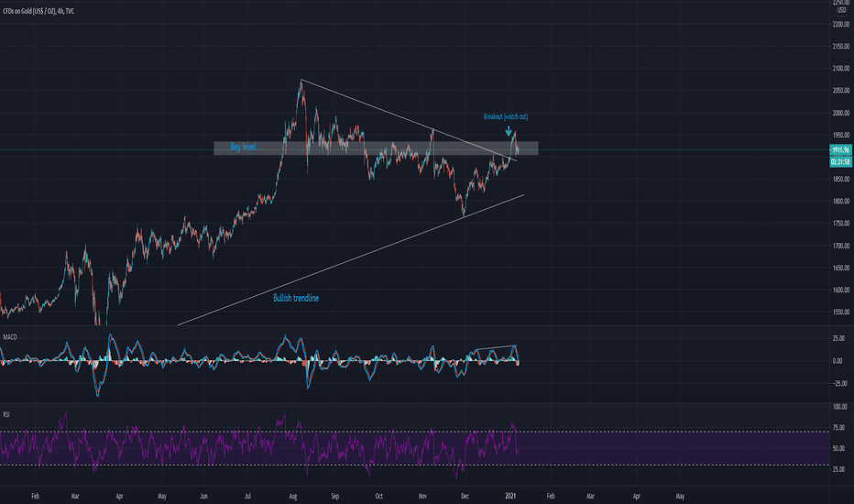Open the USD currency selector
This screenshot has width=854, height=504.
point(841,10)
